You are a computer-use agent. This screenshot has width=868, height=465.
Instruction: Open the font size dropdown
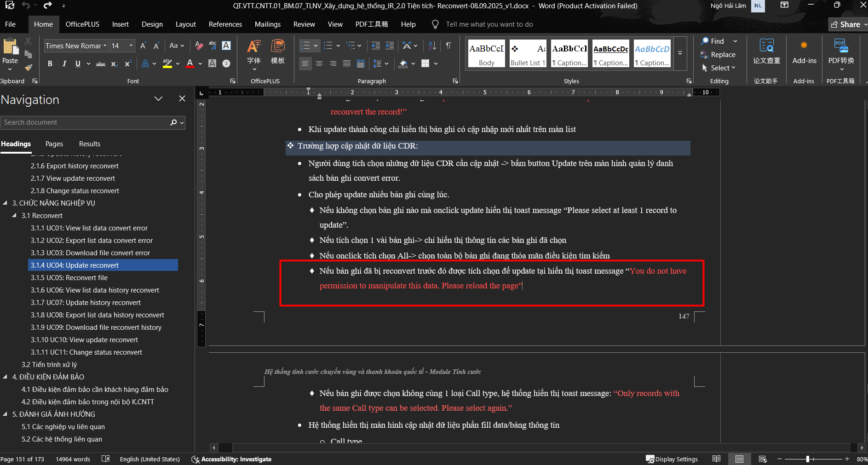point(131,46)
